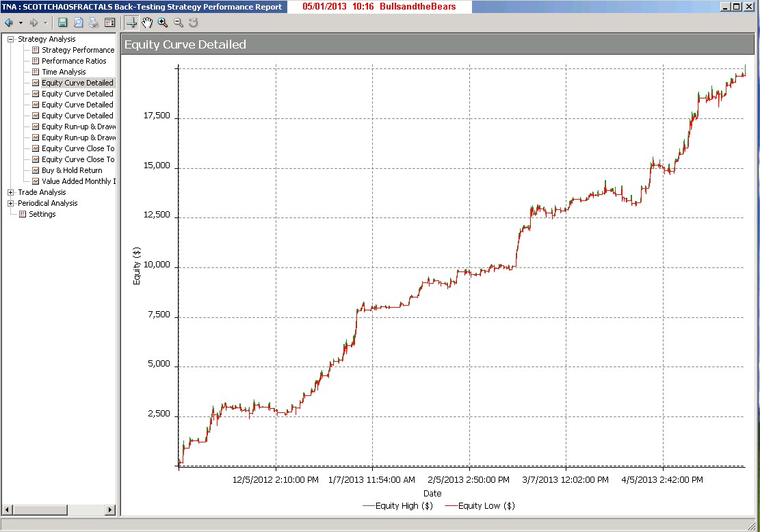Screen dimensions: 760x532
Task: Open the Settings tree item
Action: [x=42, y=214]
